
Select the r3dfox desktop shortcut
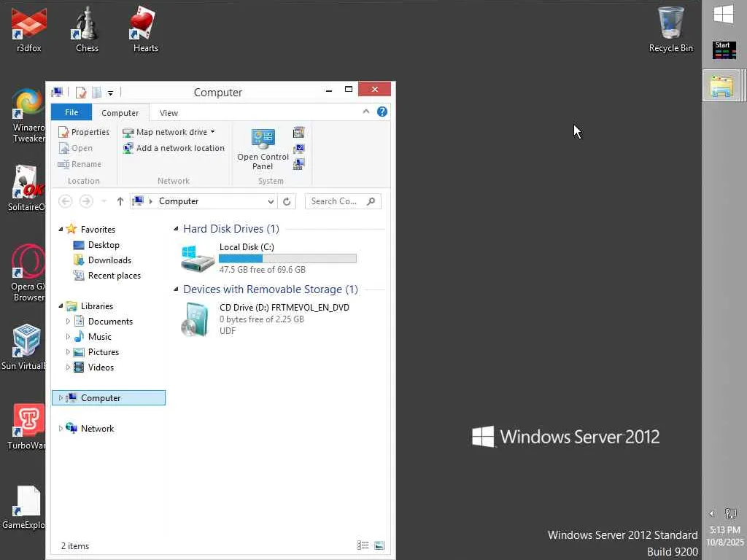[x=28, y=29]
